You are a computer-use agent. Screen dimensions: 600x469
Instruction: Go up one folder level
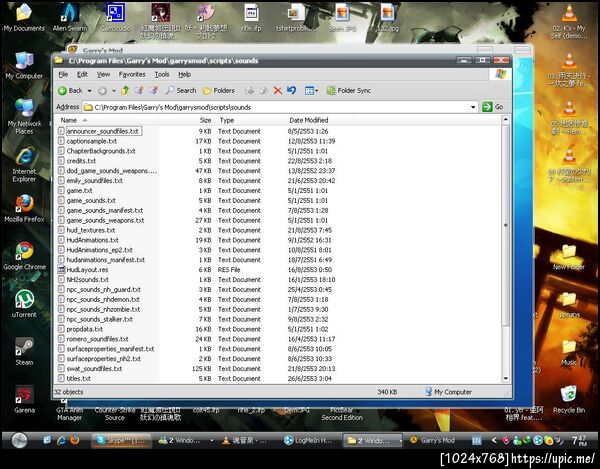point(125,91)
